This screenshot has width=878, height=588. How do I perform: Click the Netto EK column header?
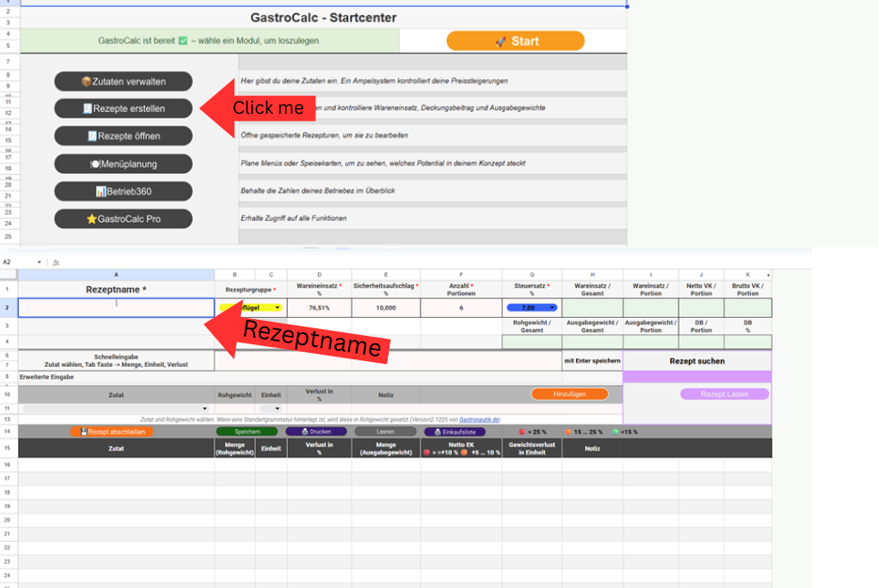pos(461,448)
